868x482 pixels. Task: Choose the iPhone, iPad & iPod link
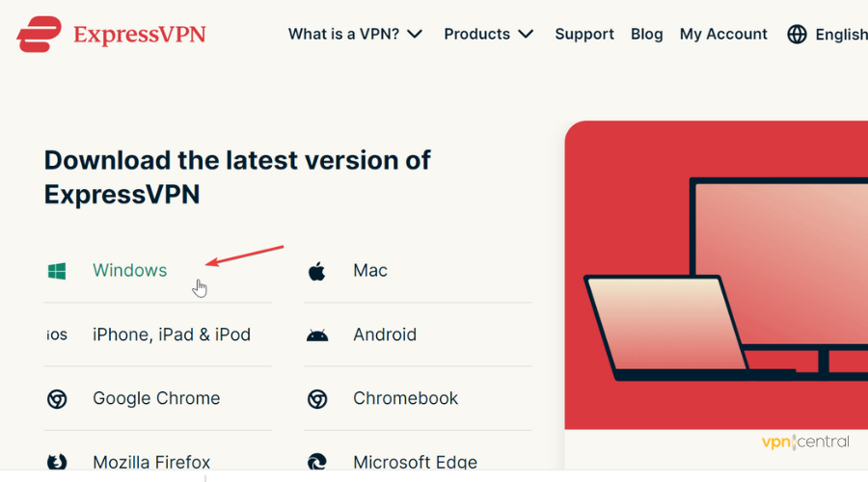(171, 335)
